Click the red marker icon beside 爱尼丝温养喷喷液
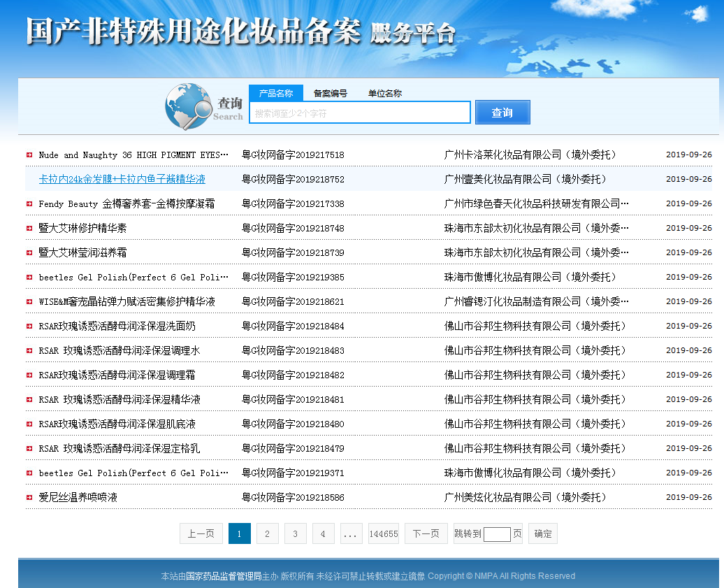Image resolution: width=724 pixels, height=588 pixels. 29,497
